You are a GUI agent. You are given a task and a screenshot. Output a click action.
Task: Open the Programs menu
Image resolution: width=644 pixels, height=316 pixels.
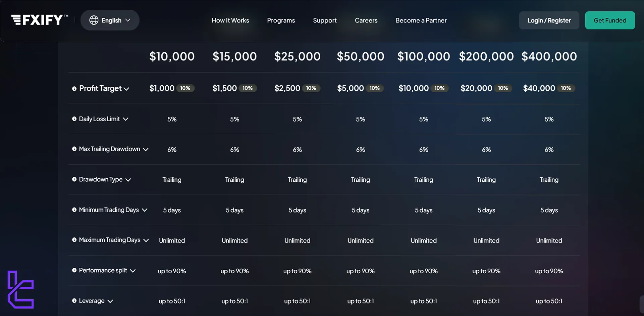[x=281, y=20]
